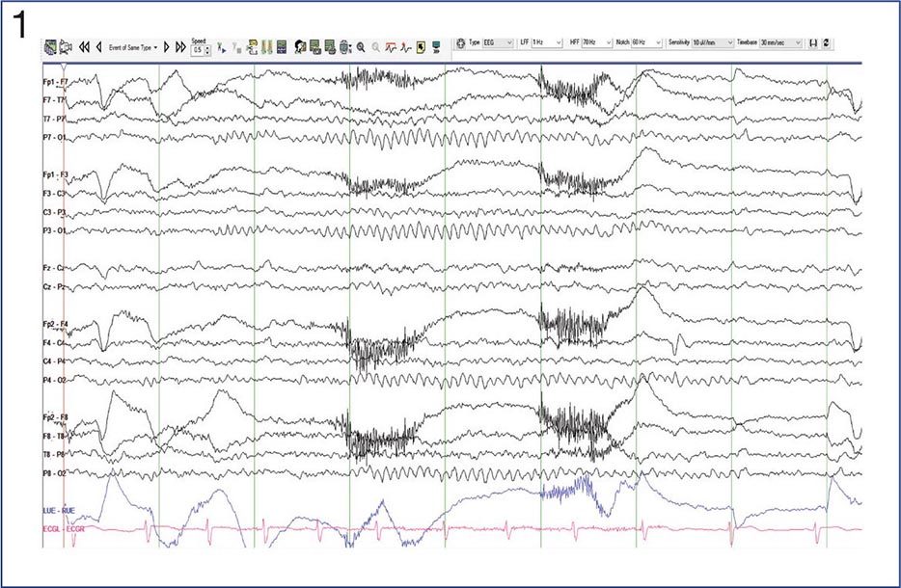Image resolution: width=901 pixels, height=588 pixels.
Task: Open the LFF 1 Hz dropdown
Action: coord(546,43)
